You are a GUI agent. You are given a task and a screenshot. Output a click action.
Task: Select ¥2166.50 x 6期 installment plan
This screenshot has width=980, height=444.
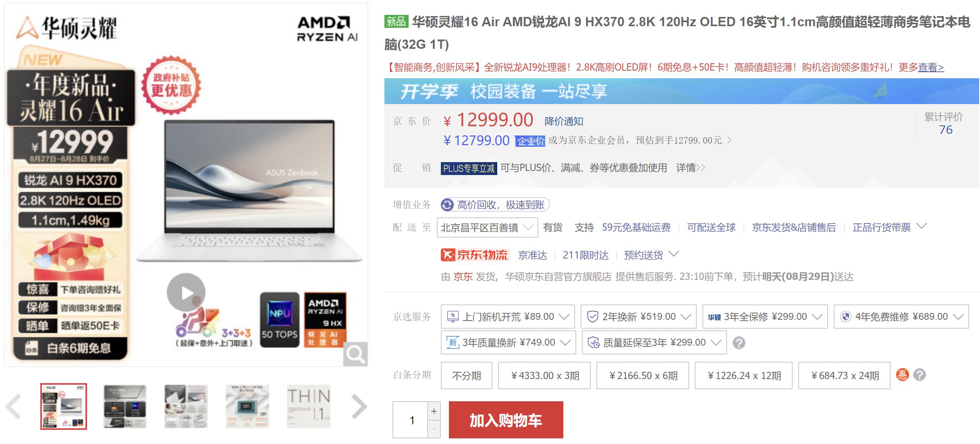coord(643,375)
